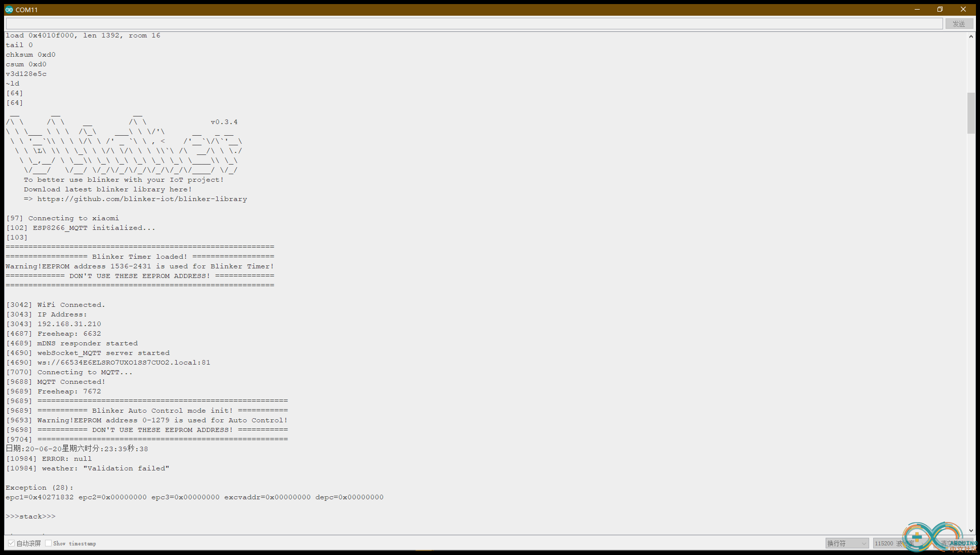
Task: Click the blinker-library GitHub URL line
Action: tap(135, 199)
